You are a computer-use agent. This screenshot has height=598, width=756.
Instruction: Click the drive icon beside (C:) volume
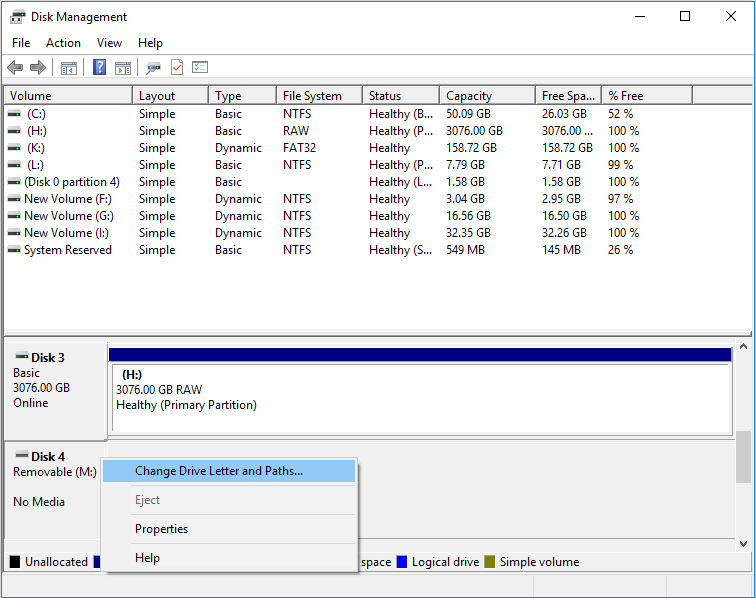(14, 114)
